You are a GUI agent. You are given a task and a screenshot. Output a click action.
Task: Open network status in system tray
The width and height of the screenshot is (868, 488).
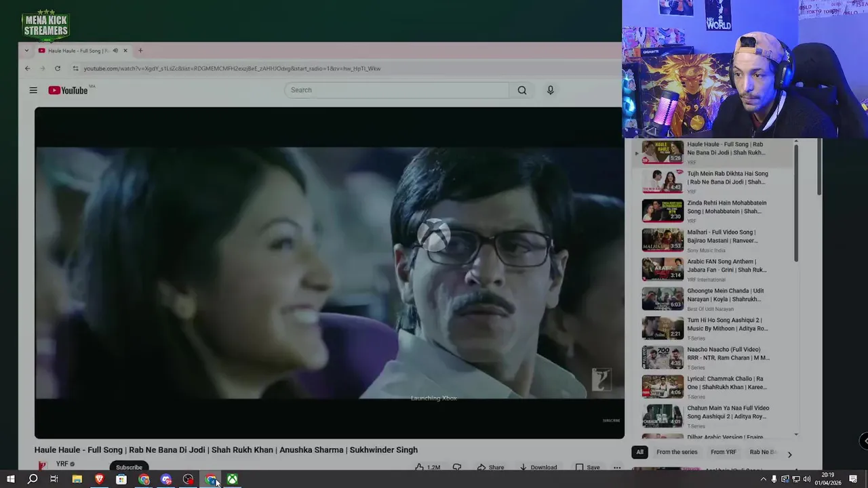[795, 479]
